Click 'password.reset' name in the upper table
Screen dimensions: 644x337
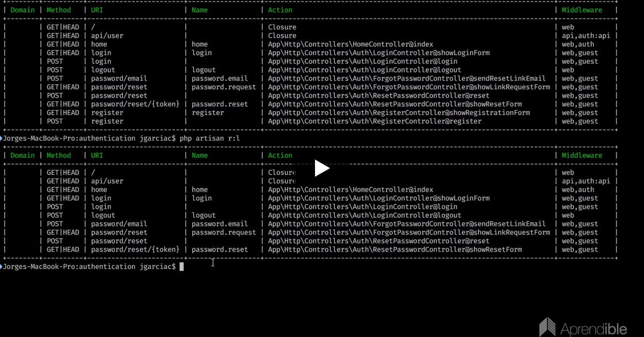pos(220,104)
